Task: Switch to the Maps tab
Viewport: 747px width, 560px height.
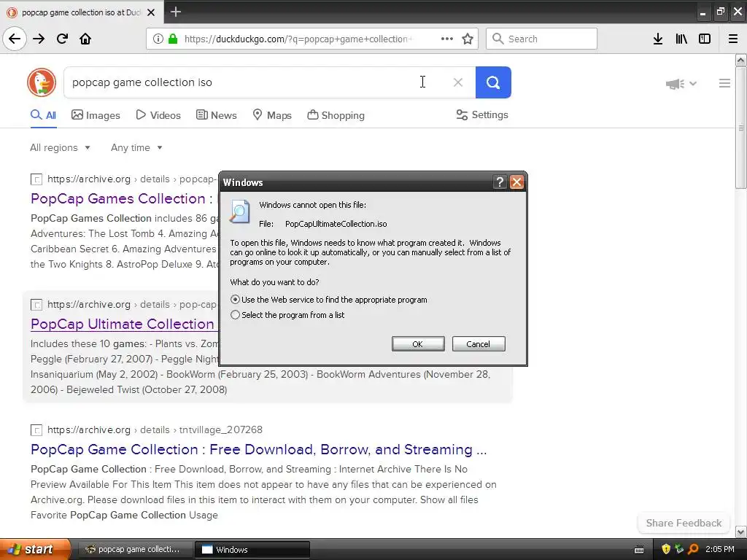Action: [272, 115]
